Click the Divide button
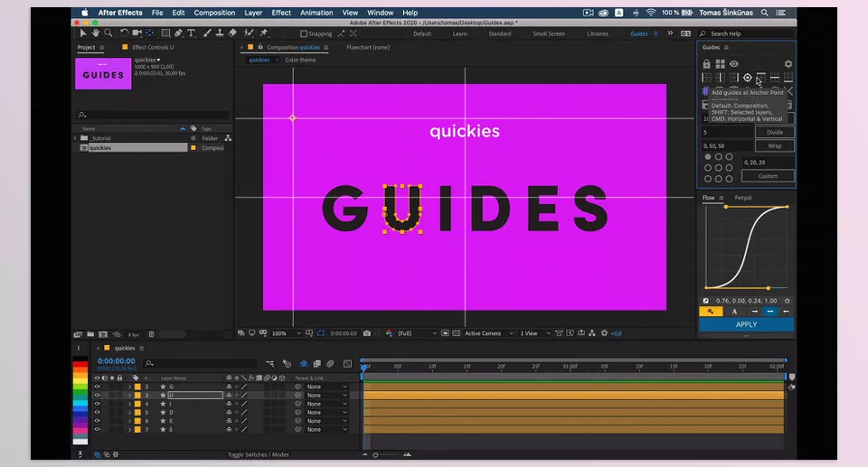 [x=775, y=132]
